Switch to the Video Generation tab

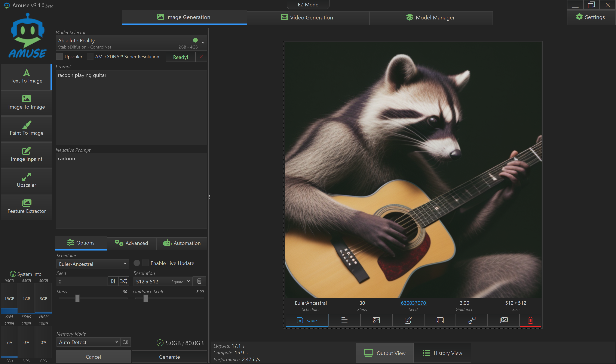coord(307,17)
